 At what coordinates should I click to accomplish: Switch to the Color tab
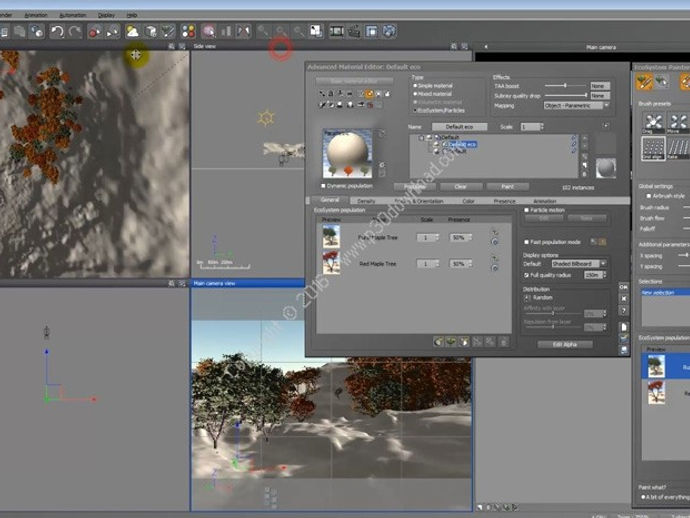[x=468, y=201]
